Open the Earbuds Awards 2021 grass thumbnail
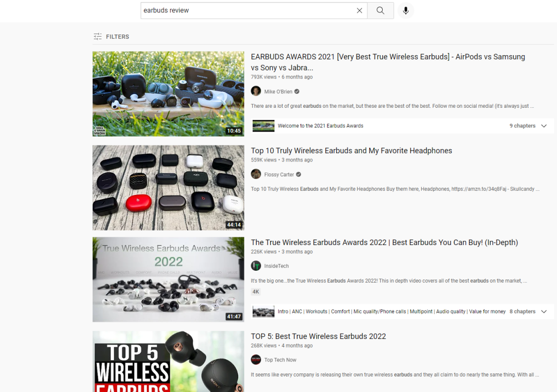Screen dimensions: 557x392 (168, 94)
